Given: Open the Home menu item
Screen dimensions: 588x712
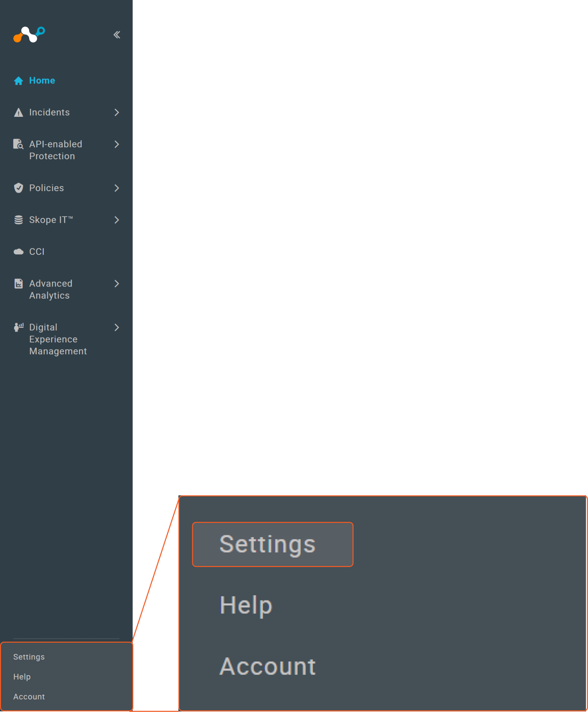Looking at the screenshot, I should 42,81.
